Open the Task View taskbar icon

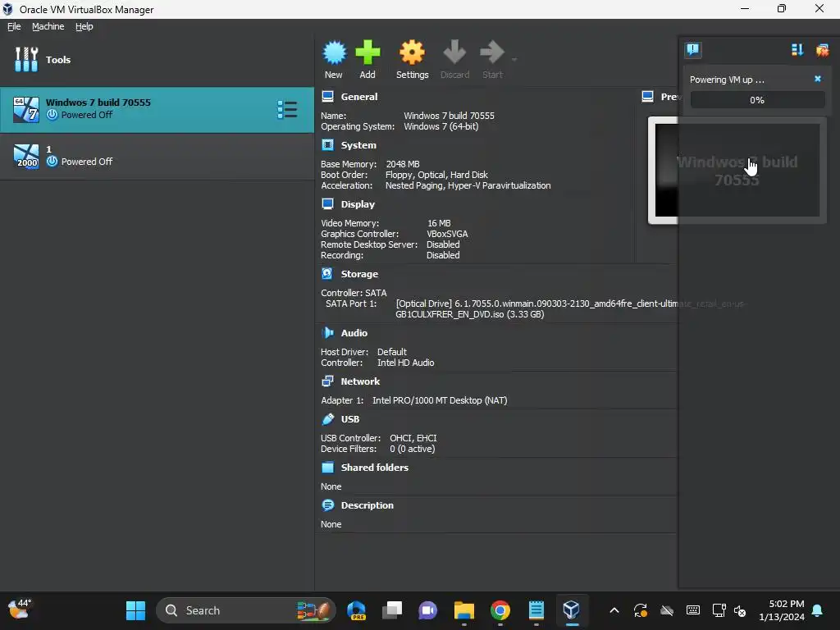tap(392, 610)
